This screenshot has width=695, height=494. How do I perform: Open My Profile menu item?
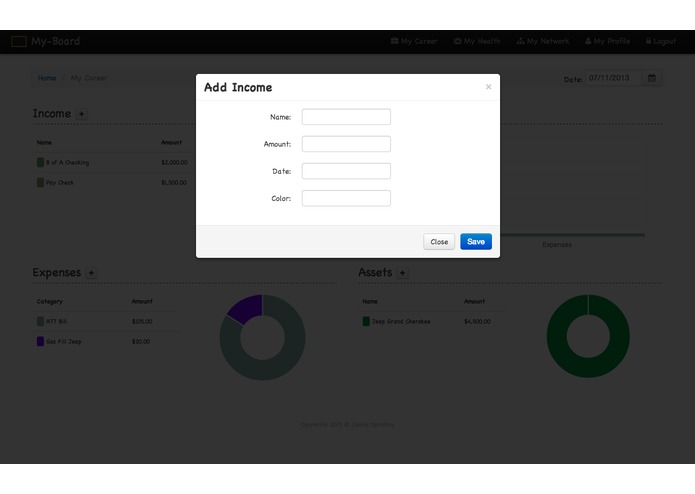coord(607,41)
